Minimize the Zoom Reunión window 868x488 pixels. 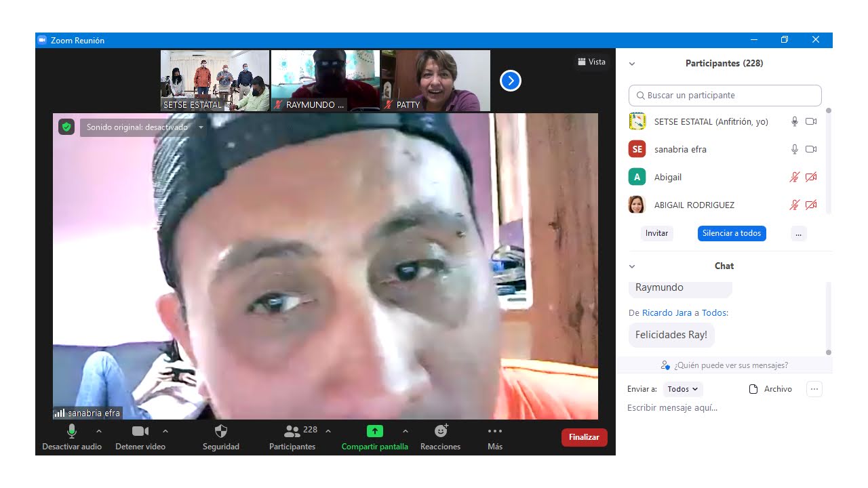[x=753, y=40]
